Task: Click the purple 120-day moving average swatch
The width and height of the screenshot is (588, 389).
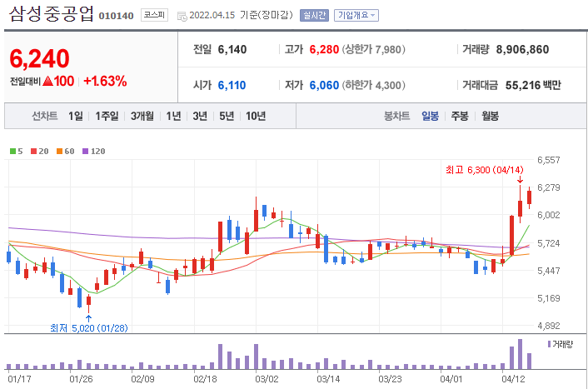Action: click(x=85, y=151)
